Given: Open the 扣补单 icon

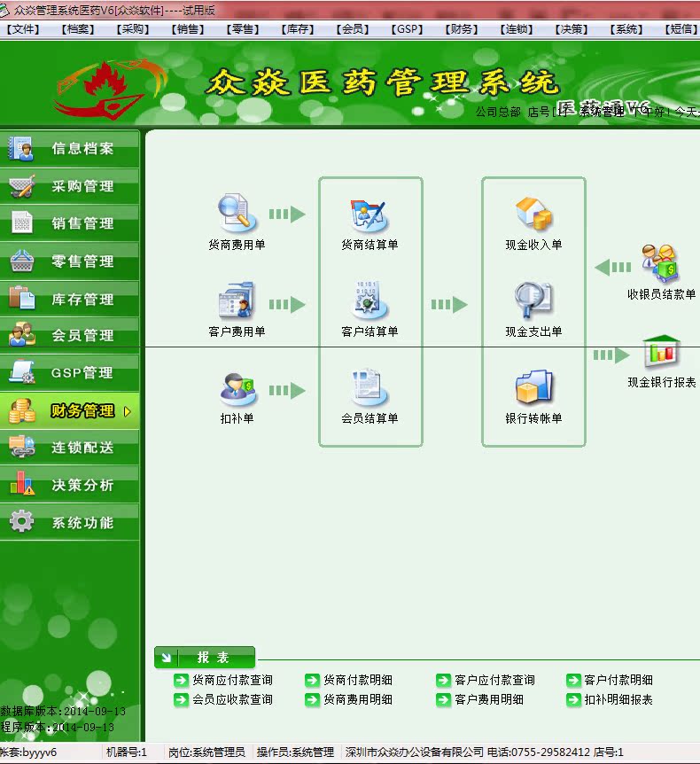Looking at the screenshot, I should (x=237, y=389).
